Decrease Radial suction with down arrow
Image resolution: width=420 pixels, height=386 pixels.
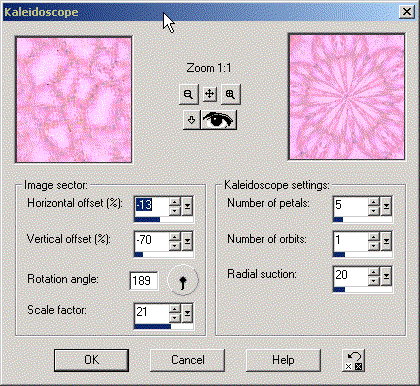[x=374, y=281]
